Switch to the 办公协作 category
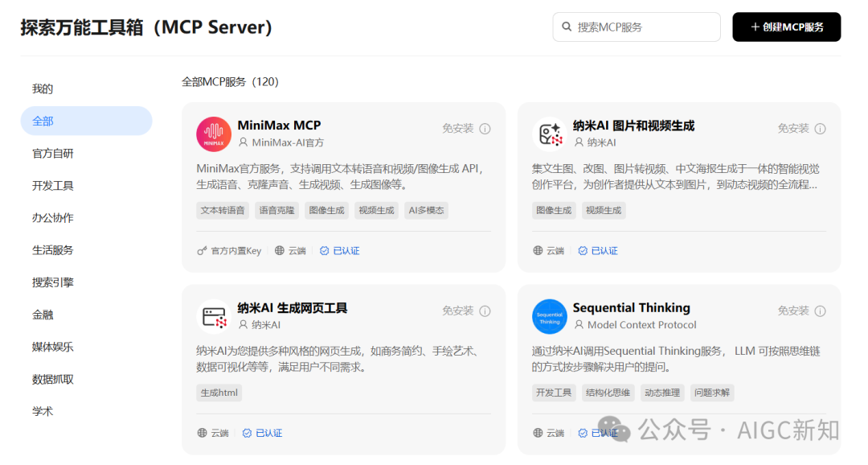Screen dimensions: 868x465 click(x=86, y=218)
